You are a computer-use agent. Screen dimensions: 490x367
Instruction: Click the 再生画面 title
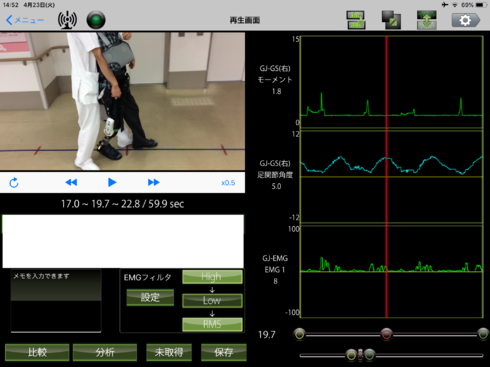(x=245, y=20)
